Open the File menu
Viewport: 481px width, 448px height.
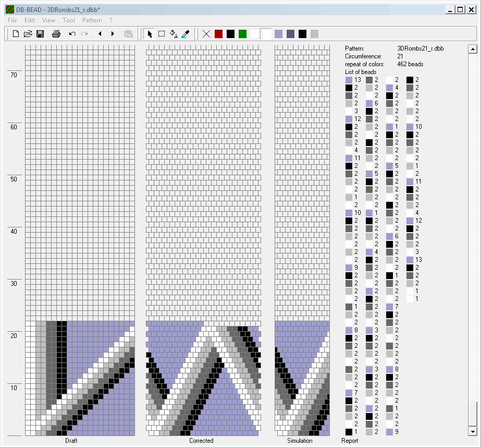point(13,20)
